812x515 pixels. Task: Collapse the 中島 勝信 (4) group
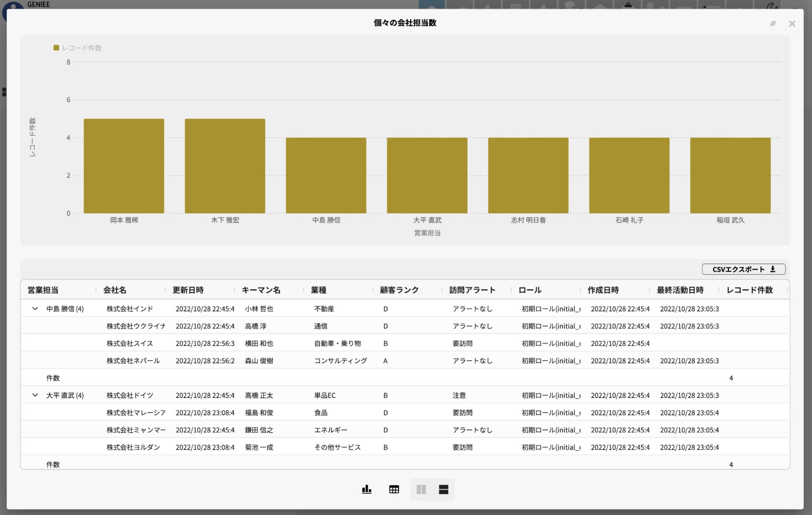(x=35, y=309)
